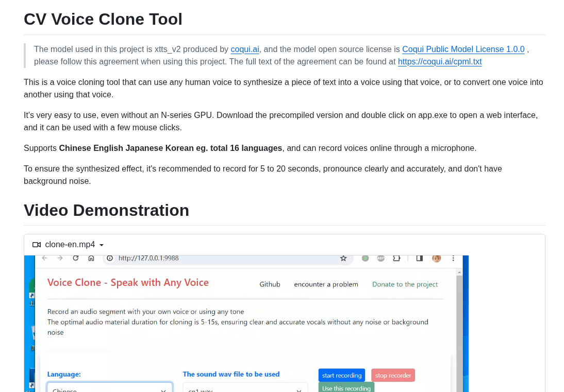Viewport: 564px width, 392px height.
Task: Click the 'start recording' button
Action: [x=342, y=375]
